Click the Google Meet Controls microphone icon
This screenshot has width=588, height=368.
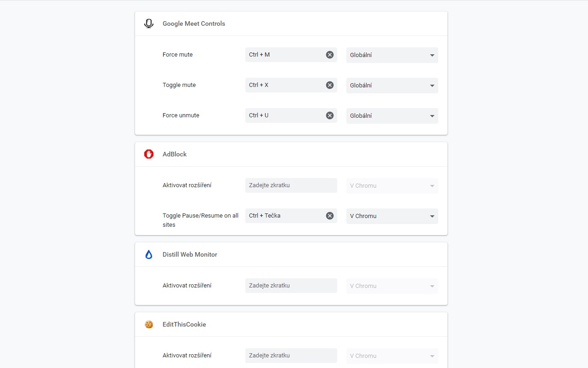coord(148,23)
